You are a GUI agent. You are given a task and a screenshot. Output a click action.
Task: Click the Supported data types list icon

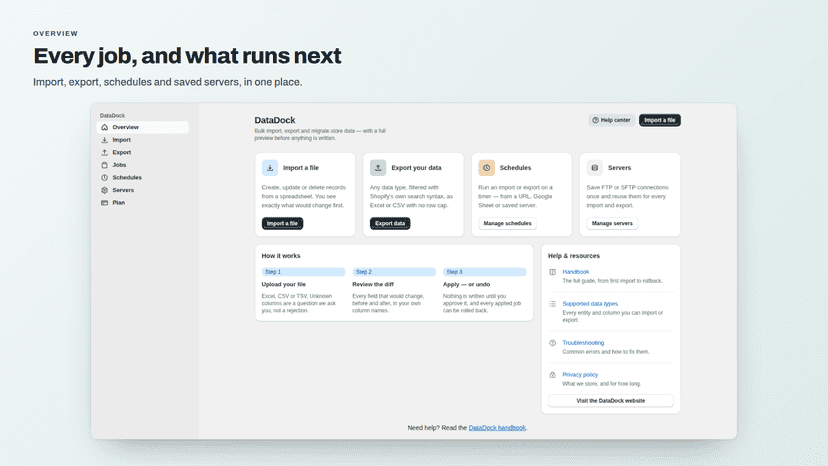point(552,304)
